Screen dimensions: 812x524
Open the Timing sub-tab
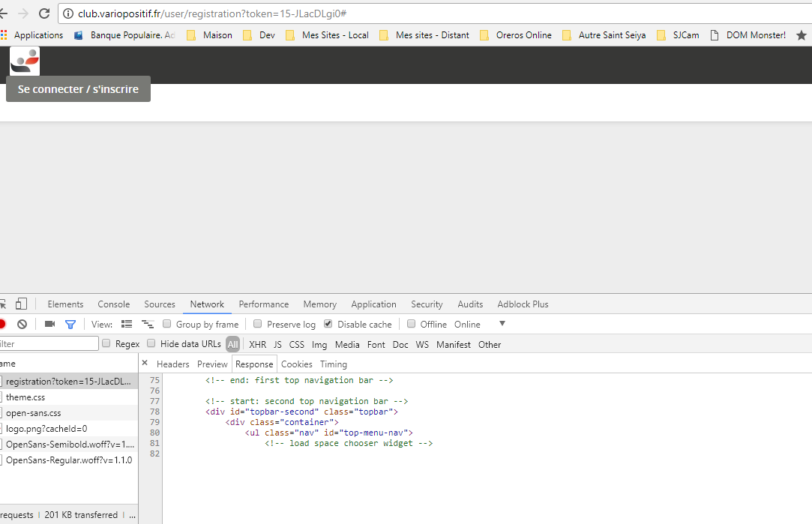point(334,364)
